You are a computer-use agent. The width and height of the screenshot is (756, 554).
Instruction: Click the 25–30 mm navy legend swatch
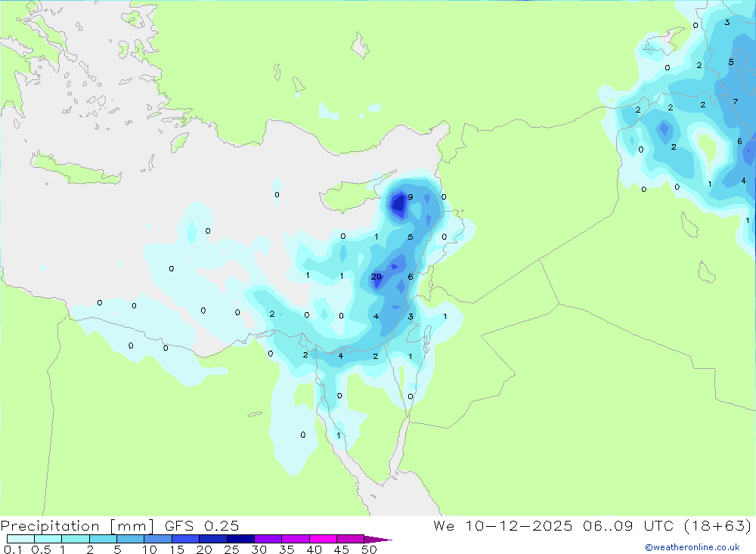pyautogui.click(x=240, y=539)
